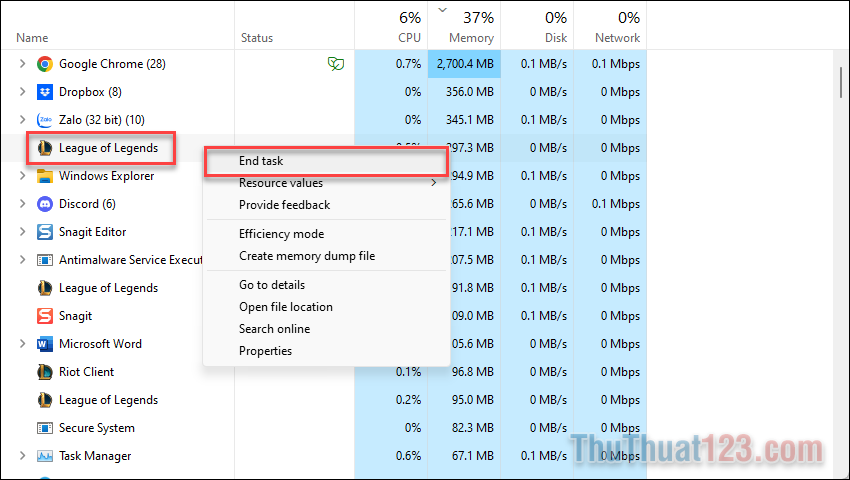The width and height of the screenshot is (850, 480).
Task: Click the Zalo app icon
Action: coord(45,120)
